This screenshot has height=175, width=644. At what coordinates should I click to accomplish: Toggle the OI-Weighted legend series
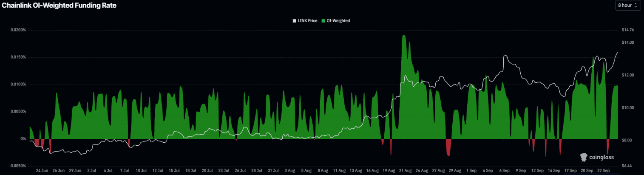(336, 20)
